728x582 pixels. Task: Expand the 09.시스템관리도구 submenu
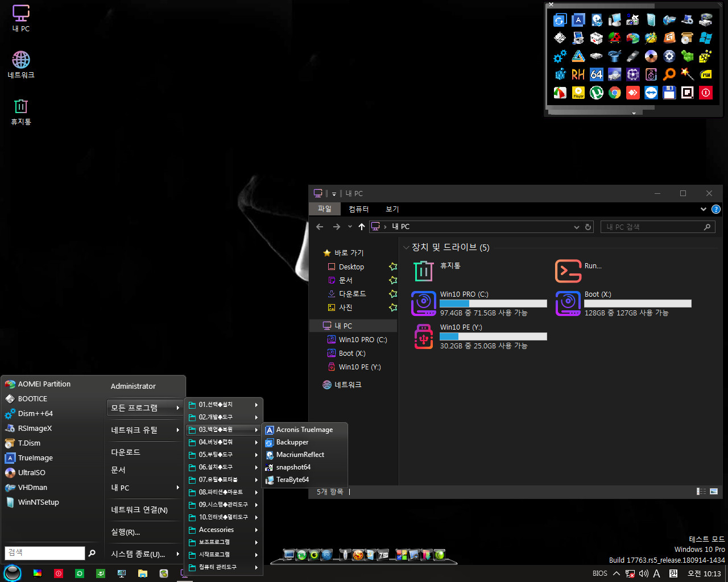pyautogui.click(x=224, y=505)
